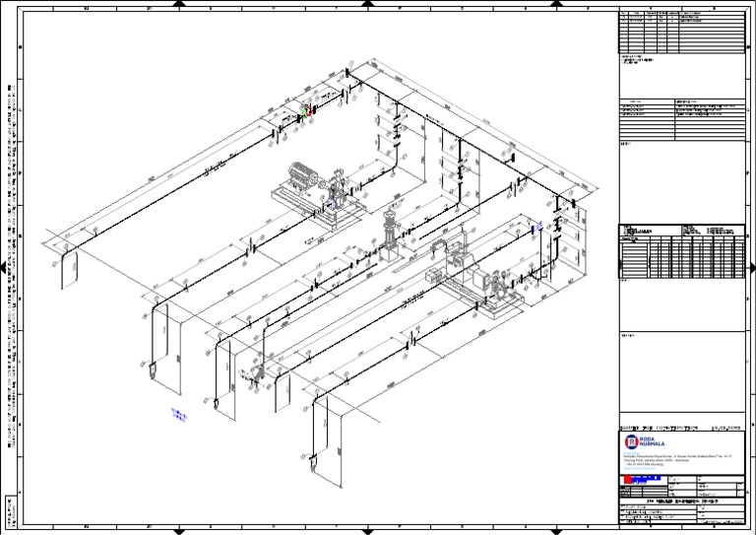This screenshot has width=756, height=535.
Task: Open the light-blue website link under the address
Action: point(638,468)
